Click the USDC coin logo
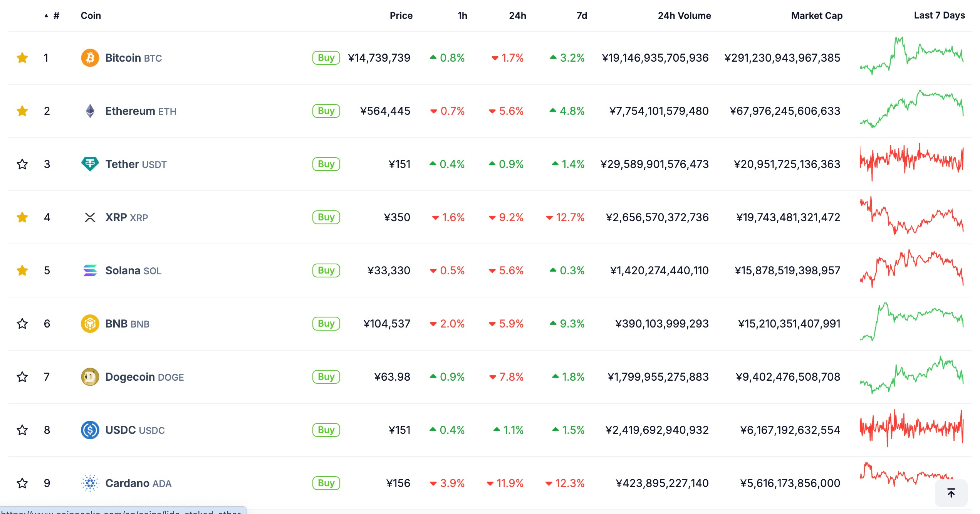Screen dimensions: 980x514 tap(90, 430)
